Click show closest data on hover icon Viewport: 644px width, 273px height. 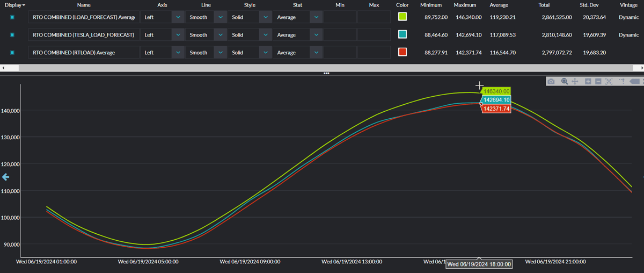pyautogui.click(x=634, y=81)
